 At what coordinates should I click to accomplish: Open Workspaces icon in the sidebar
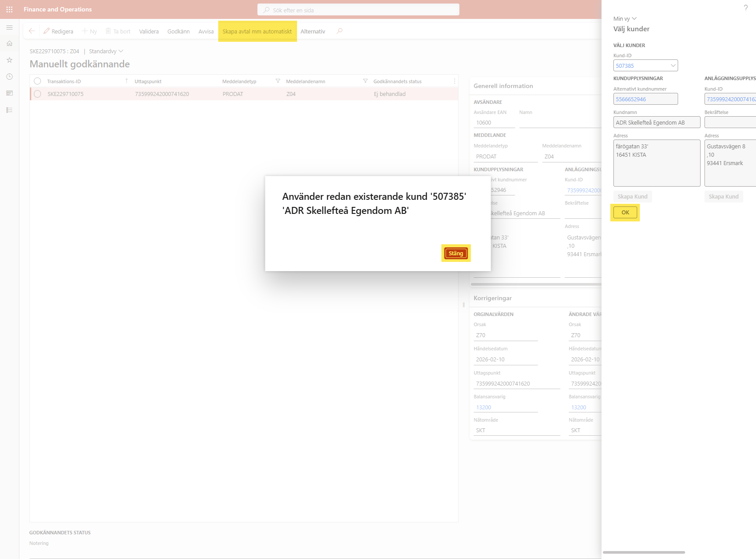[x=9, y=93]
